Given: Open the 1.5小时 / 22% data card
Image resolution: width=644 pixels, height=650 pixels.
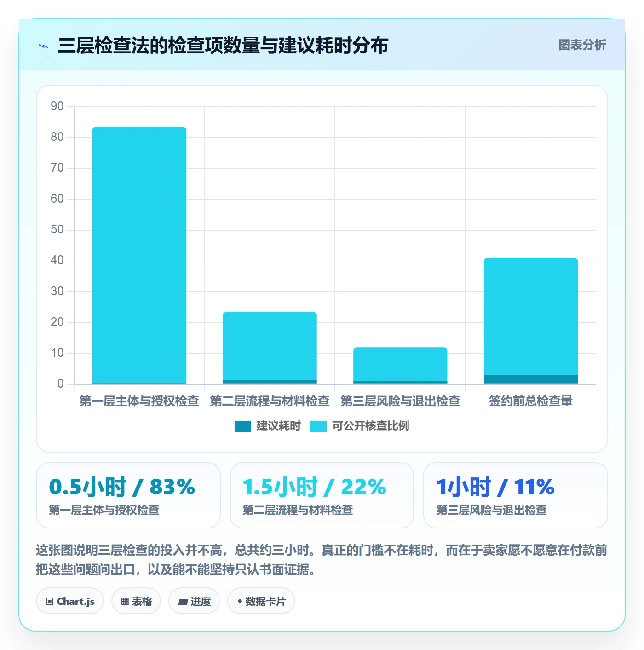Looking at the screenshot, I should point(322,495).
